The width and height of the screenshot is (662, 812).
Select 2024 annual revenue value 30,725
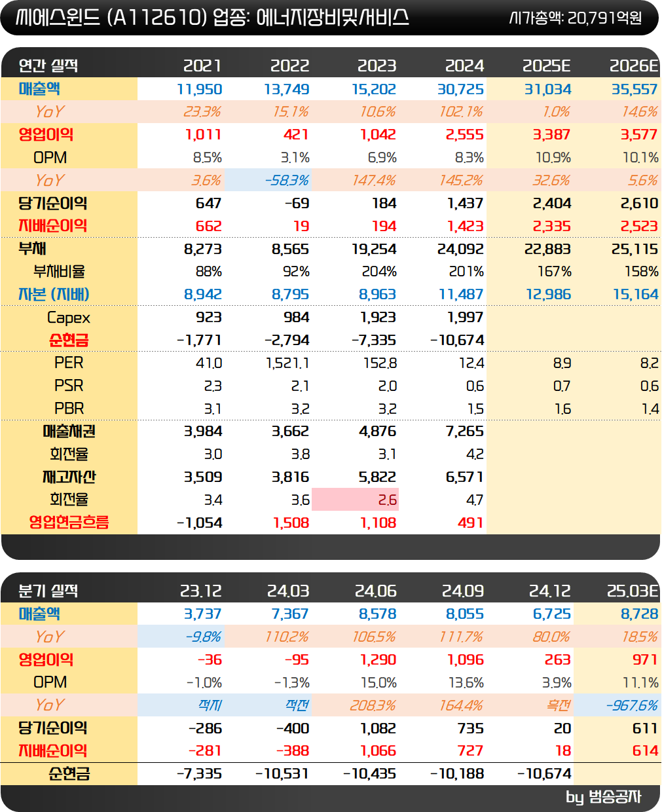point(460,89)
